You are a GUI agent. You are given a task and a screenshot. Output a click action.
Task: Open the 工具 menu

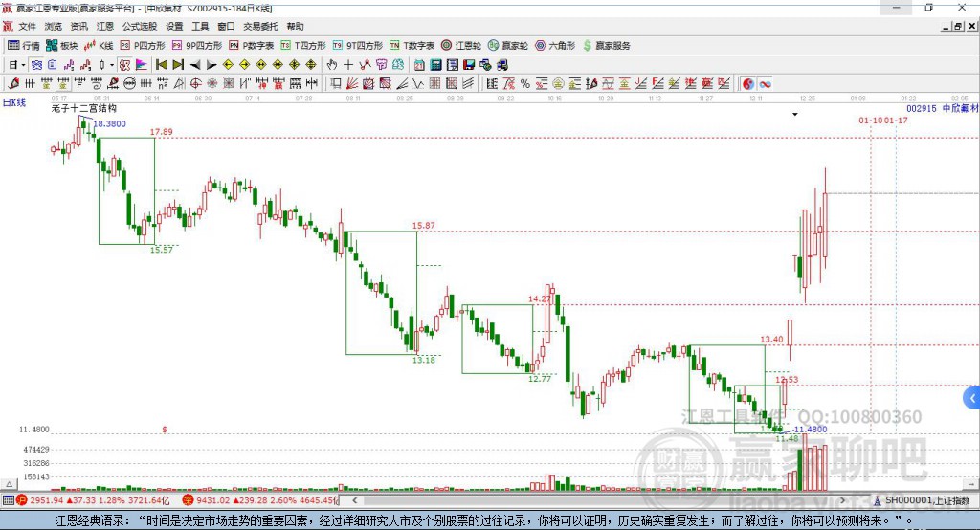(x=200, y=26)
